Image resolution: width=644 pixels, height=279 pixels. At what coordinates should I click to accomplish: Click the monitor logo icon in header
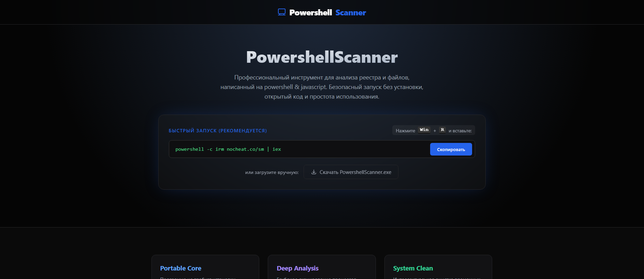[282, 12]
